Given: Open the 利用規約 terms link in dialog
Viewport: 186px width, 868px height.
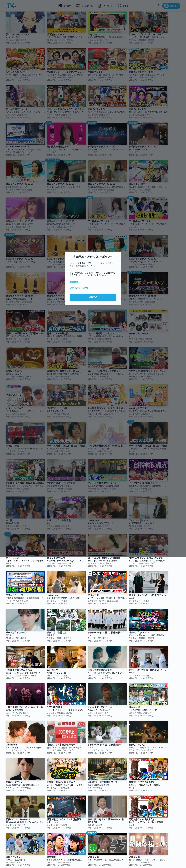Looking at the screenshot, I should pyautogui.click(x=74, y=282).
